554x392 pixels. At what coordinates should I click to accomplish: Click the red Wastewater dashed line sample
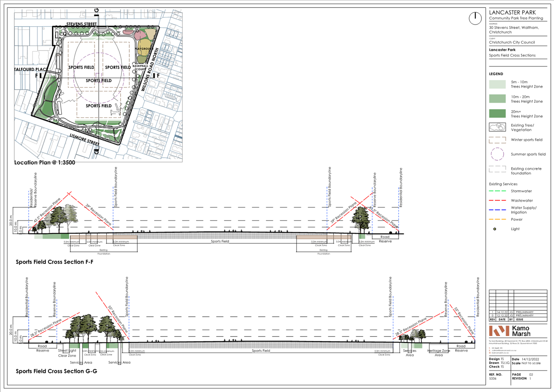pos(497,201)
